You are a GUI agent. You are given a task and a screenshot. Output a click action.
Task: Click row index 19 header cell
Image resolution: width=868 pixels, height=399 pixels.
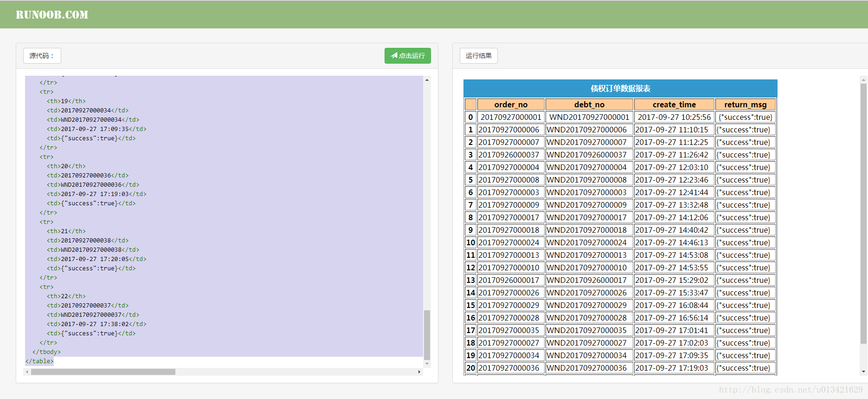coord(470,355)
